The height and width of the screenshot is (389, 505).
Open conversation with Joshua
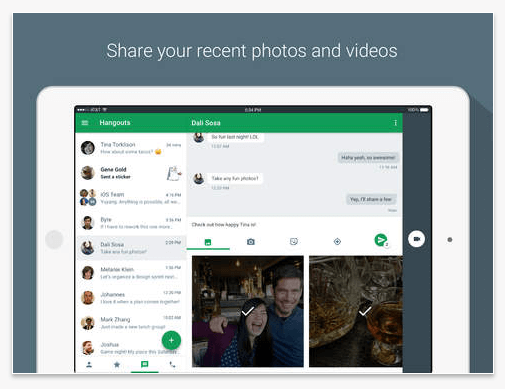(x=131, y=348)
